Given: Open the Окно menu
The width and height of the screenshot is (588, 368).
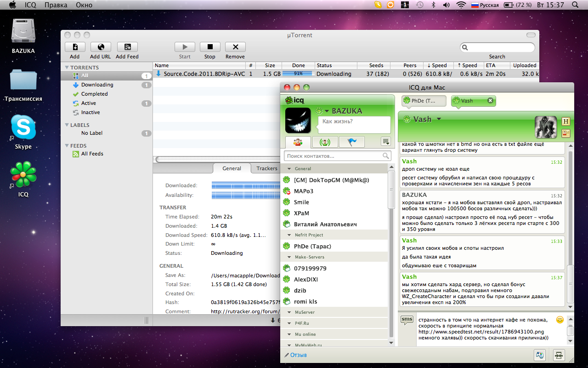Looking at the screenshot, I should coord(84,5).
